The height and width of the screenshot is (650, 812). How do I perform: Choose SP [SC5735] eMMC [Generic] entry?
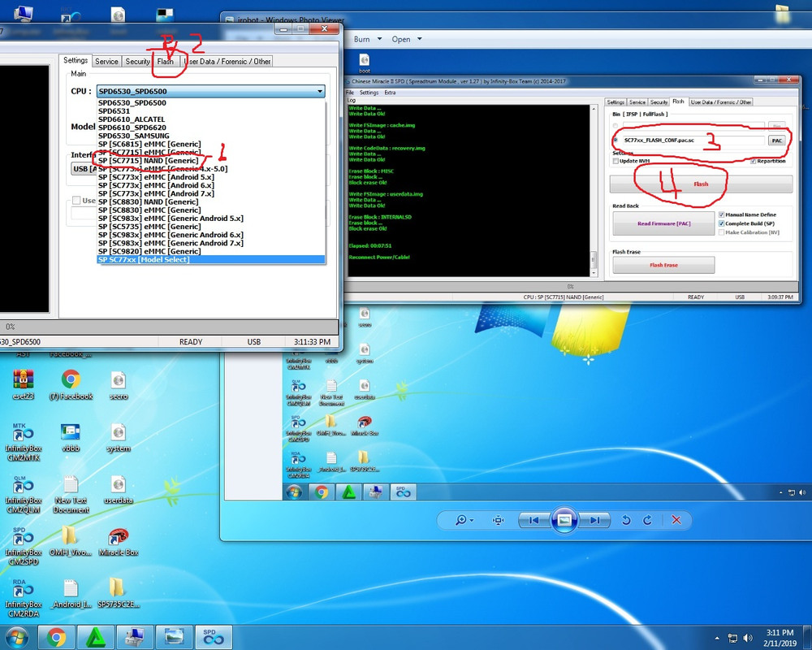click(211, 227)
